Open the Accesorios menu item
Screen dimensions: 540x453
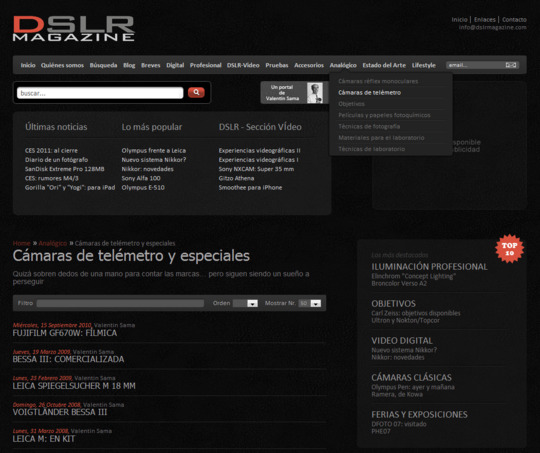point(309,65)
